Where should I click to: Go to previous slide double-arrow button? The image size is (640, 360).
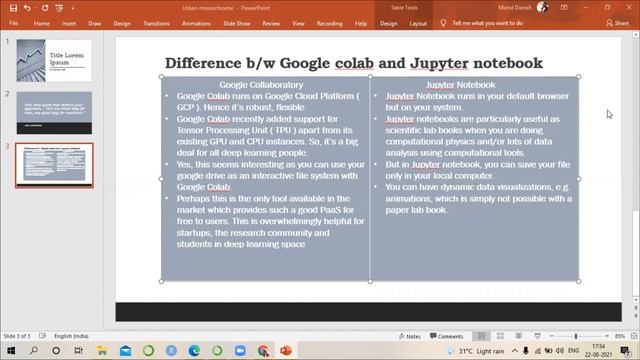pos(636,309)
